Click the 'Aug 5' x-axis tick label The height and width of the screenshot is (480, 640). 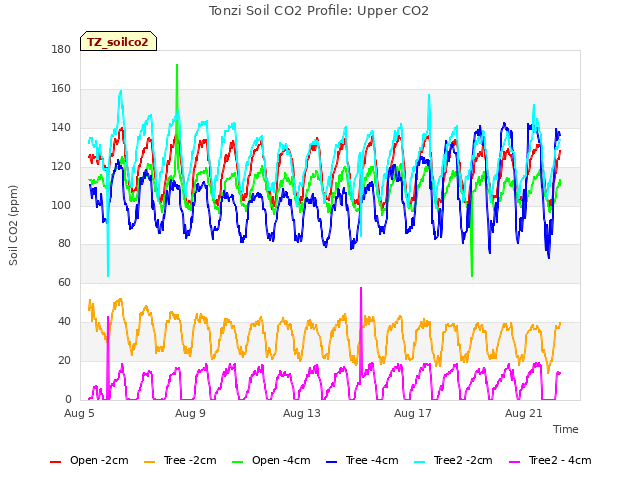pyautogui.click(x=79, y=413)
